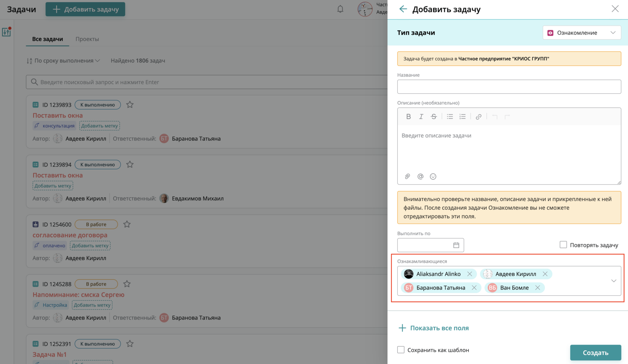Click the search magnifier icon
628x364 pixels.
[x=34, y=82]
